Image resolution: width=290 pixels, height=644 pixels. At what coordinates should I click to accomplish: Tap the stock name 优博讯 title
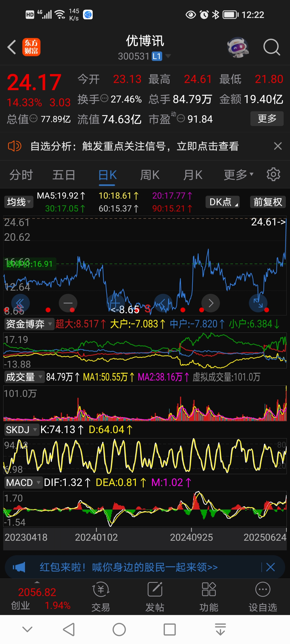[x=145, y=41]
